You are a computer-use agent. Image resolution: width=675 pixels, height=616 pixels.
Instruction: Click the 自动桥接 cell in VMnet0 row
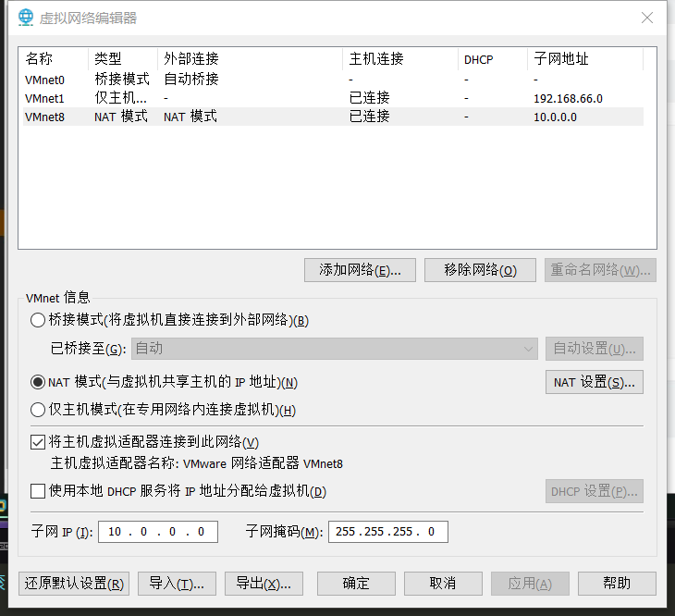coord(191,80)
